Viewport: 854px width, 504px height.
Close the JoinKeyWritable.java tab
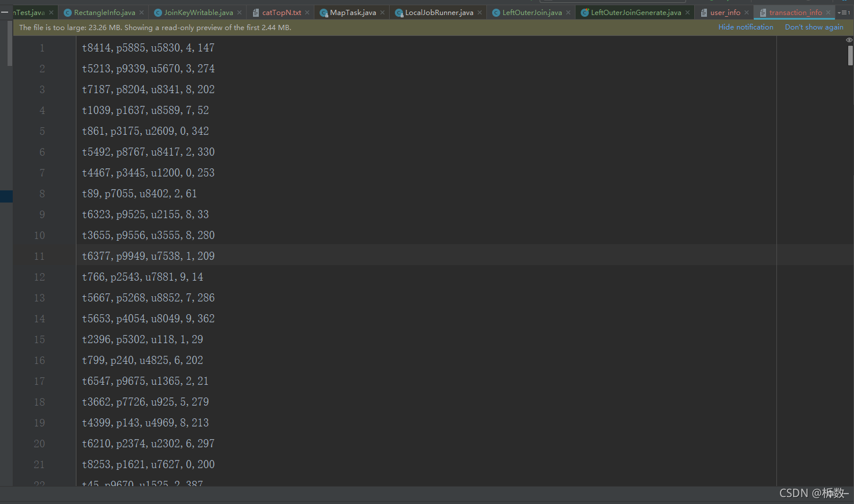pos(239,13)
